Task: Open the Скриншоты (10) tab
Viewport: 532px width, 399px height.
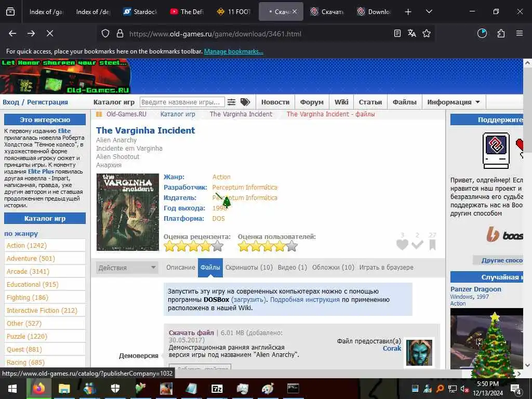Action: pyautogui.click(x=249, y=268)
